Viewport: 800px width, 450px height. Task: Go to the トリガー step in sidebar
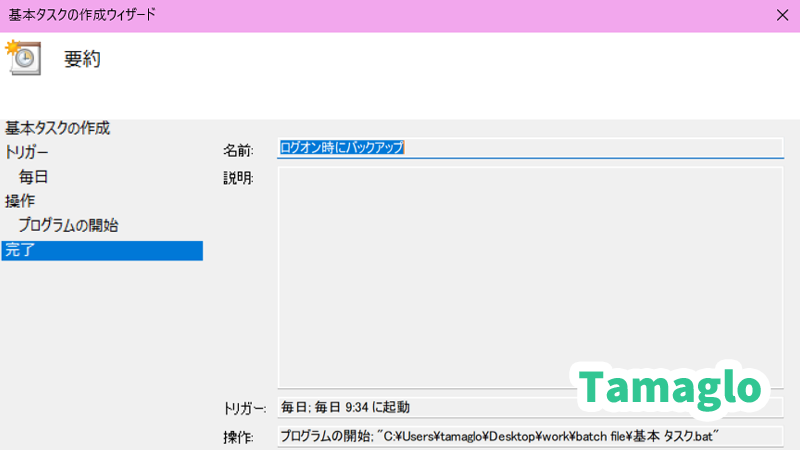coord(27,152)
